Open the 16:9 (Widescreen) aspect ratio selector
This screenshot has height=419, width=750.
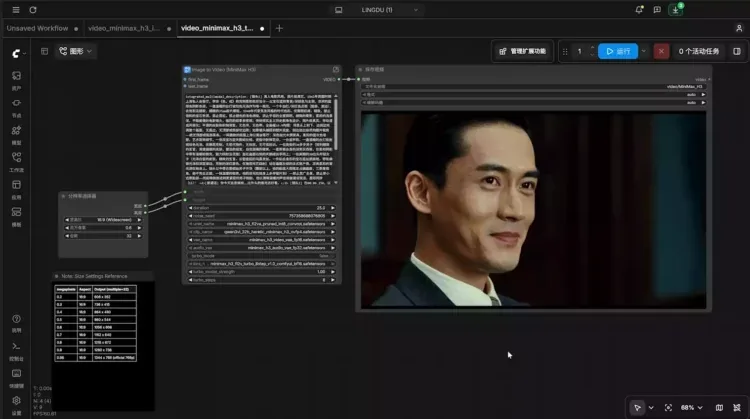103,220
